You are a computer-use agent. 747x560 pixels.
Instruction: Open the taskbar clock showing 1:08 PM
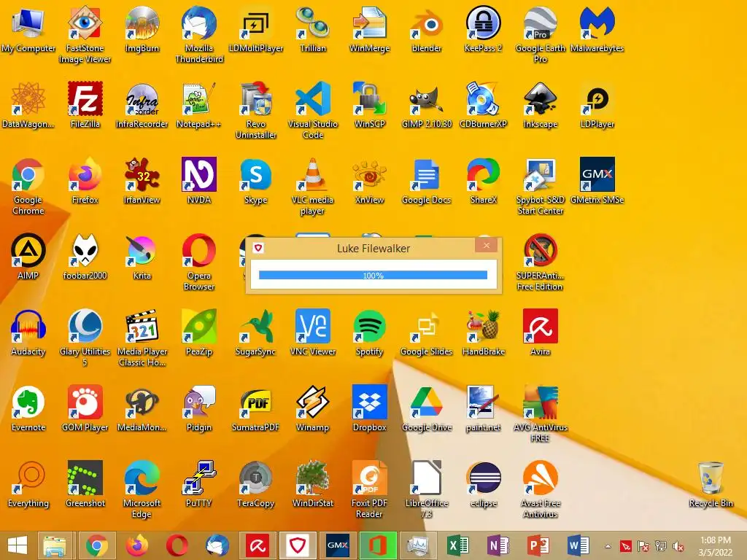coord(715,545)
